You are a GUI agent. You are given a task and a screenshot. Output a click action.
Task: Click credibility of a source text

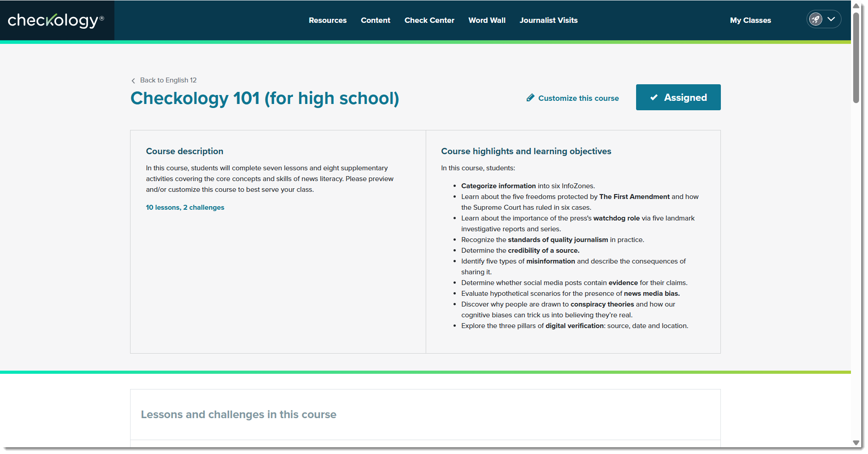(543, 251)
